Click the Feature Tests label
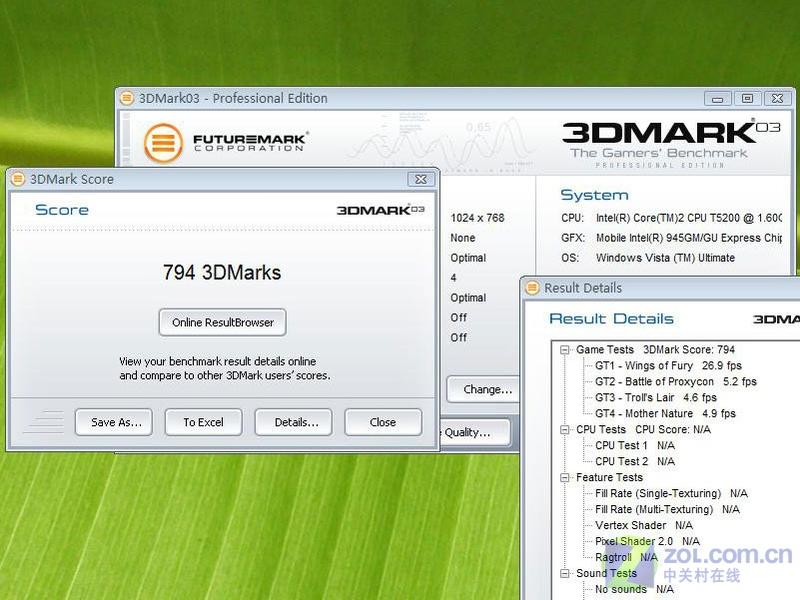 [609, 478]
